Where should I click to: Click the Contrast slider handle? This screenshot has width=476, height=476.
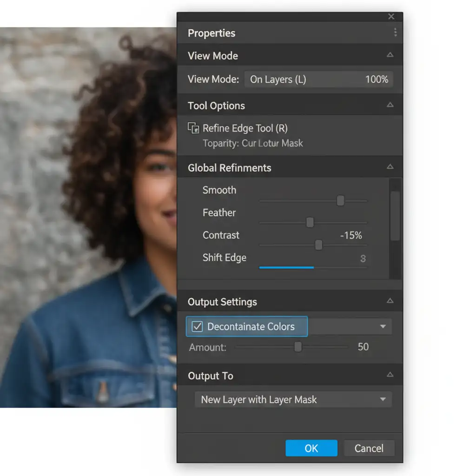[x=318, y=245]
